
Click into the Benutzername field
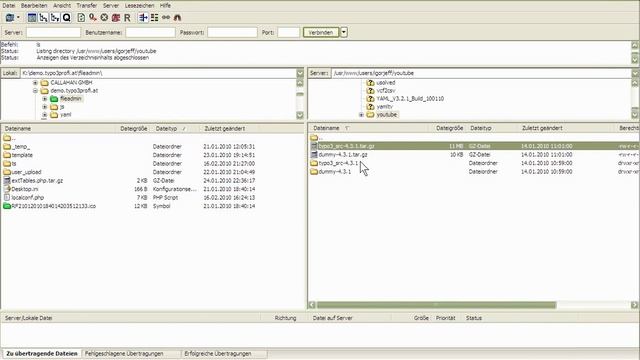click(150, 32)
